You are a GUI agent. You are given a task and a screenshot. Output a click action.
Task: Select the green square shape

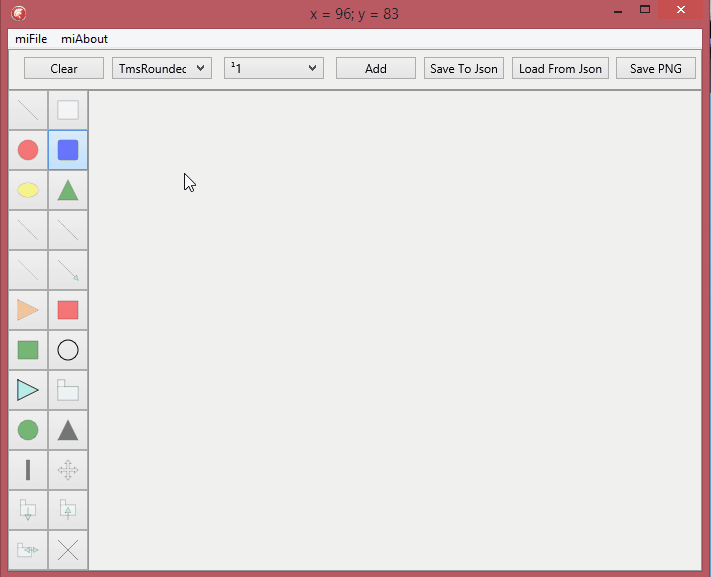coord(28,350)
